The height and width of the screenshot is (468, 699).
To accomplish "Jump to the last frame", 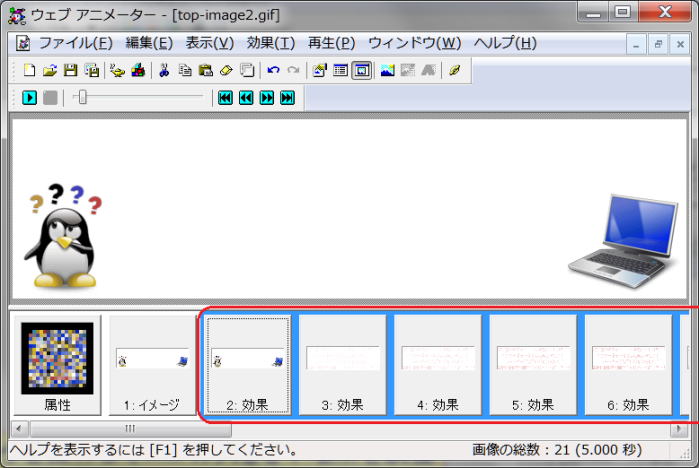I will coord(288,98).
